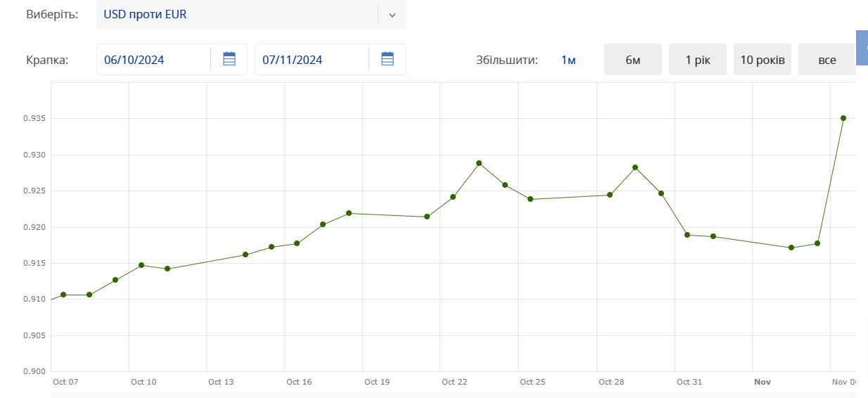Image resolution: width=868 pixels, height=398 pixels.
Task: Open the calendar picker for start date 06/10/2024
Action: (229, 59)
